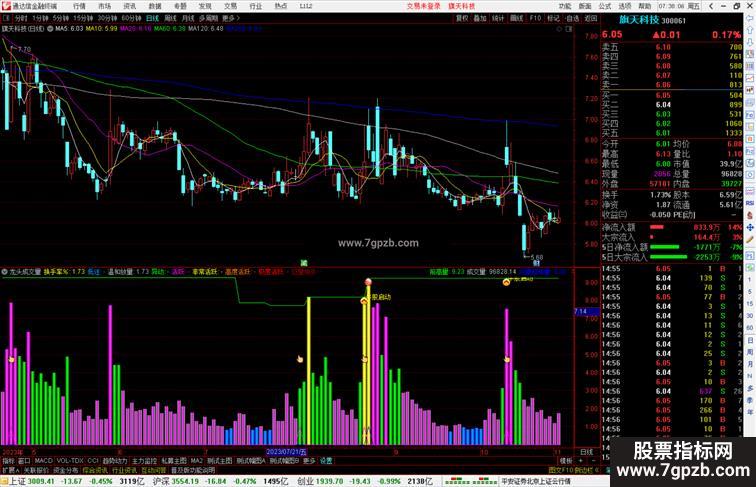Switch chart to 60分钟 period
Viewport: 756px width, 487px height.
click(x=131, y=18)
